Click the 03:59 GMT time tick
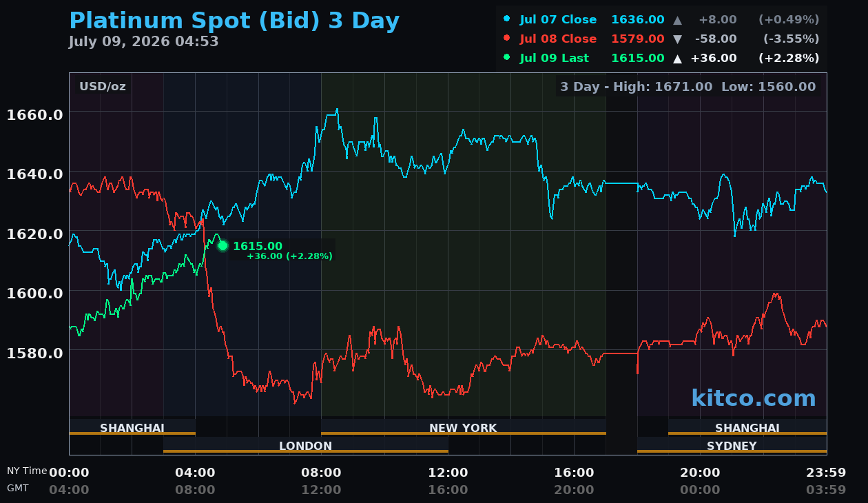The width and height of the screenshot is (868, 503). pos(826,490)
